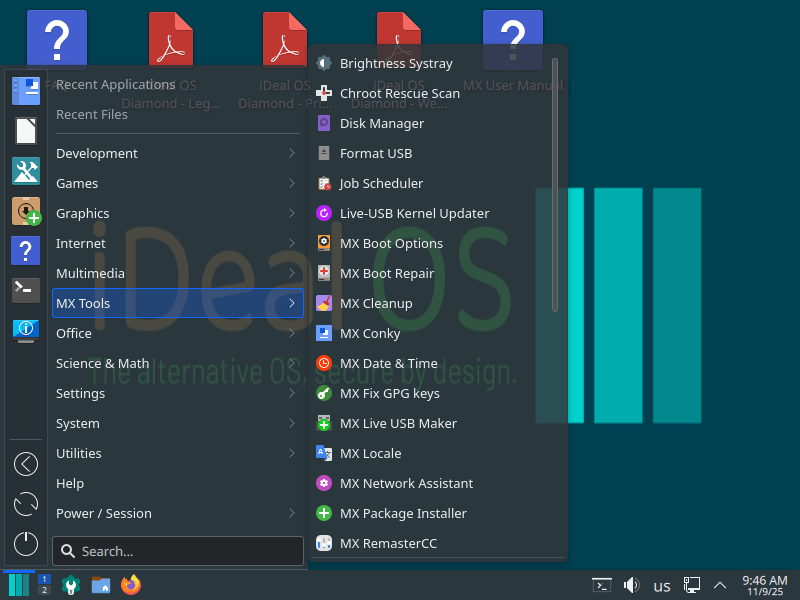Click the volume icon in system tray
Image resolution: width=800 pixels, height=600 pixels.
[x=634, y=585]
